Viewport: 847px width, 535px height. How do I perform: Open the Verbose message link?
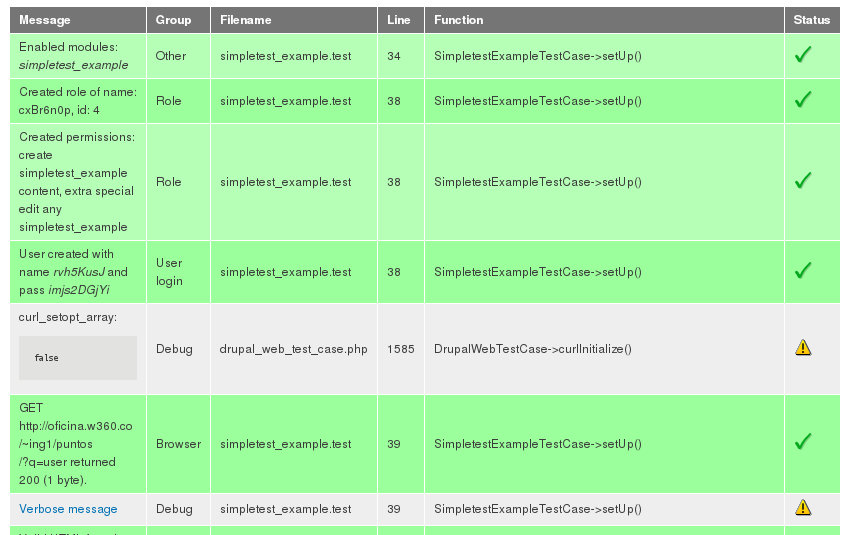tap(68, 509)
